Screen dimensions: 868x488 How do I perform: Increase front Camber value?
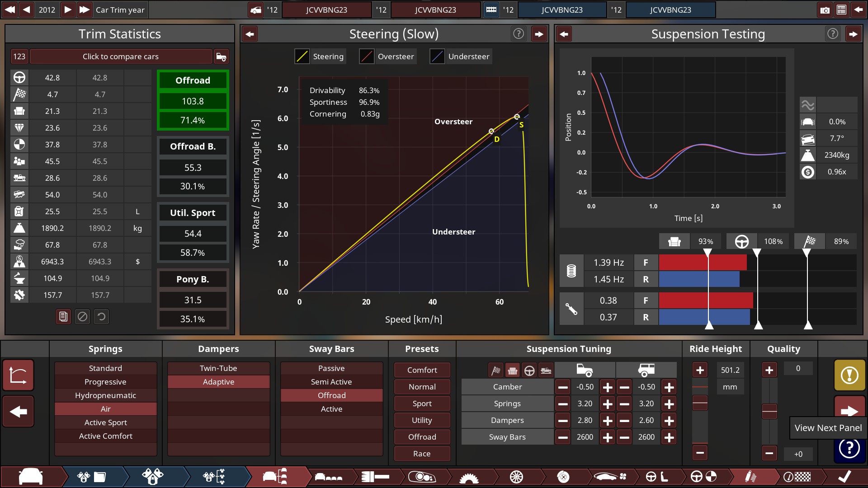tap(608, 387)
